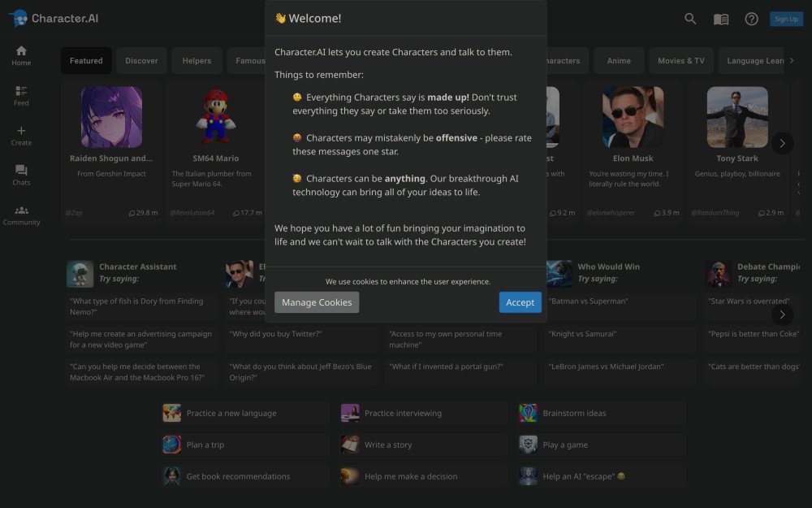812x508 pixels.
Task: Open the book guide icon
Action: 721,19
